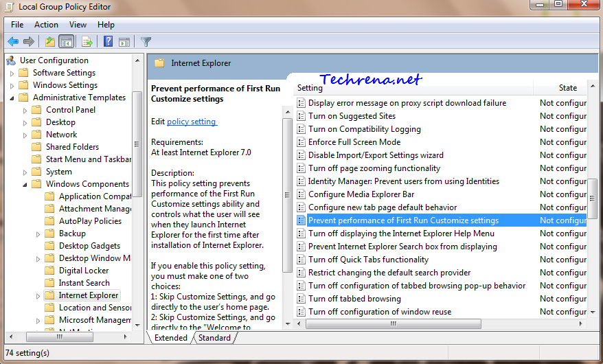Click policy icon for Configure Media Explorer Bar
Image resolution: width=603 pixels, height=364 pixels.
(301, 194)
